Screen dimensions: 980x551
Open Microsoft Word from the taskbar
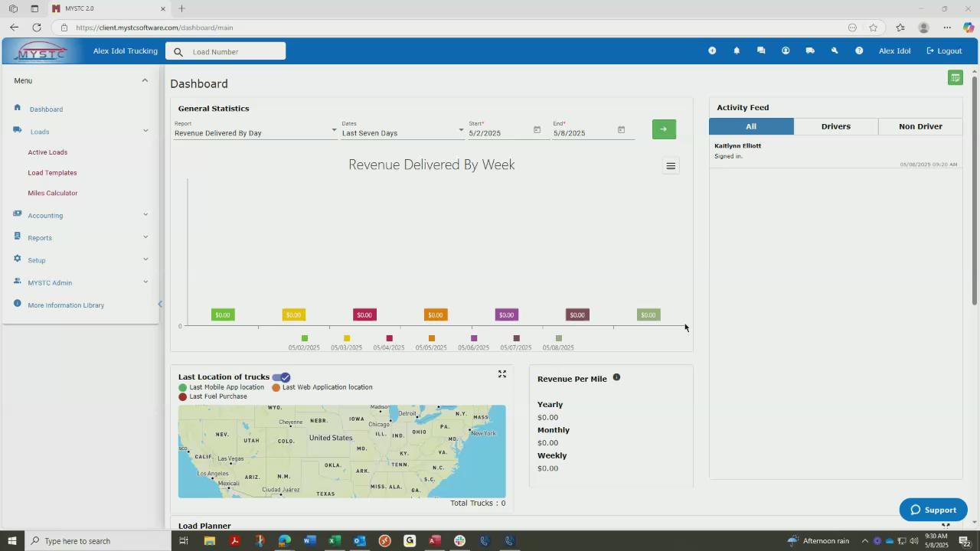[309, 541]
